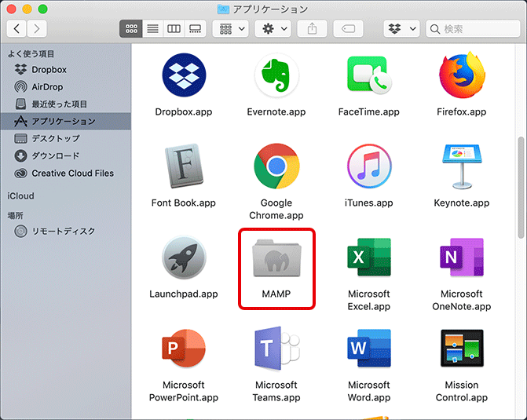Viewport: 527px width, 420px height.
Task: Click the Microsoft Excel.app icon
Action: tap(368, 257)
